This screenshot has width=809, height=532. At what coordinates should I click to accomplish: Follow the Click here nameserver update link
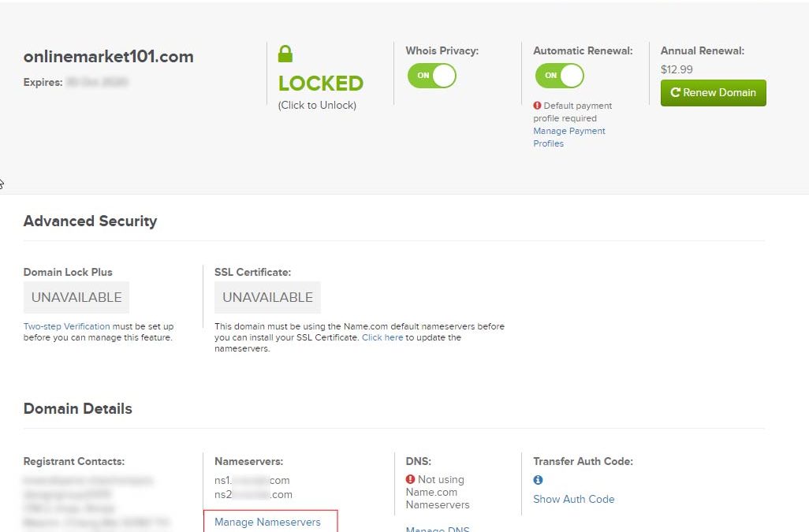(x=382, y=337)
